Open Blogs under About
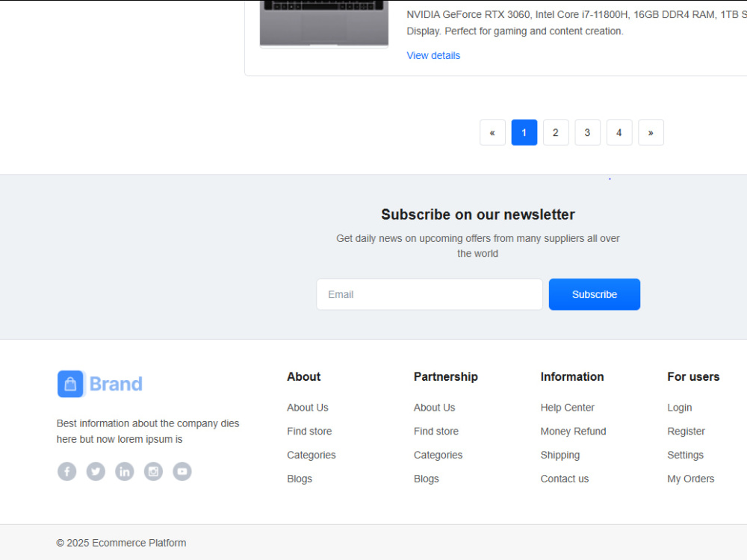Screen dimensions: 747x560 coord(300,479)
